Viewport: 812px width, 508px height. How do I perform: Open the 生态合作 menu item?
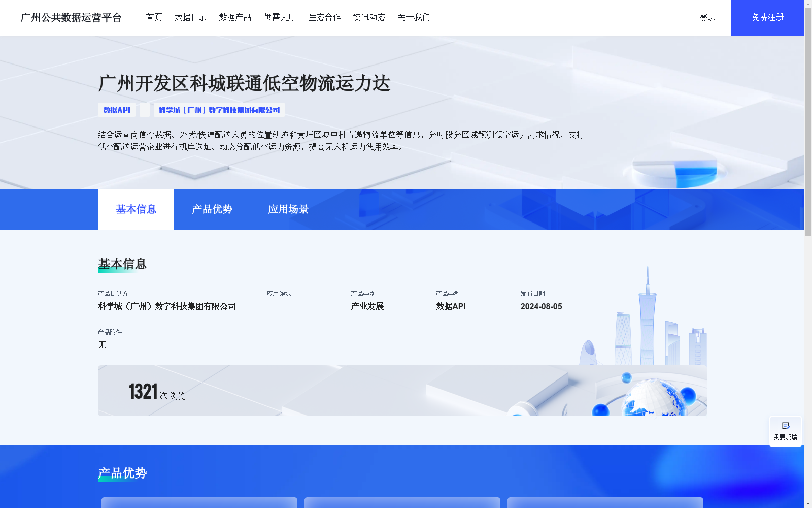tap(325, 17)
